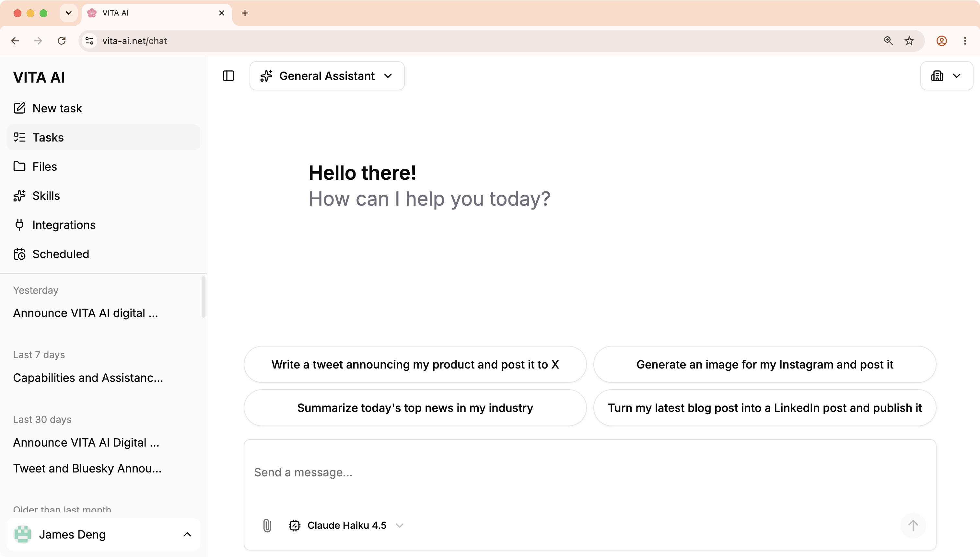
Task: Expand the James Deng account menu
Action: (103, 534)
